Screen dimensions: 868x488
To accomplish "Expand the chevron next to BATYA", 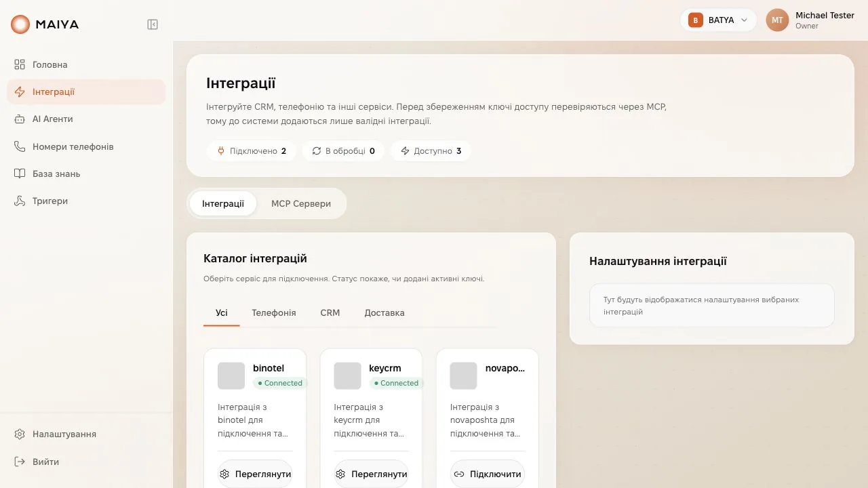I will (x=744, y=20).
